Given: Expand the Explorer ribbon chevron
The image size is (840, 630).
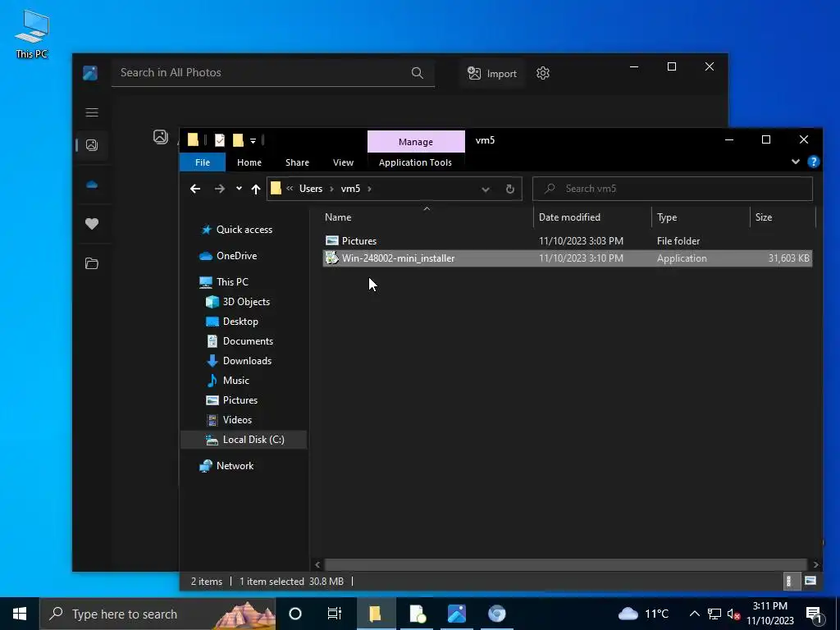Looking at the screenshot, I should [x=796, y=162].
